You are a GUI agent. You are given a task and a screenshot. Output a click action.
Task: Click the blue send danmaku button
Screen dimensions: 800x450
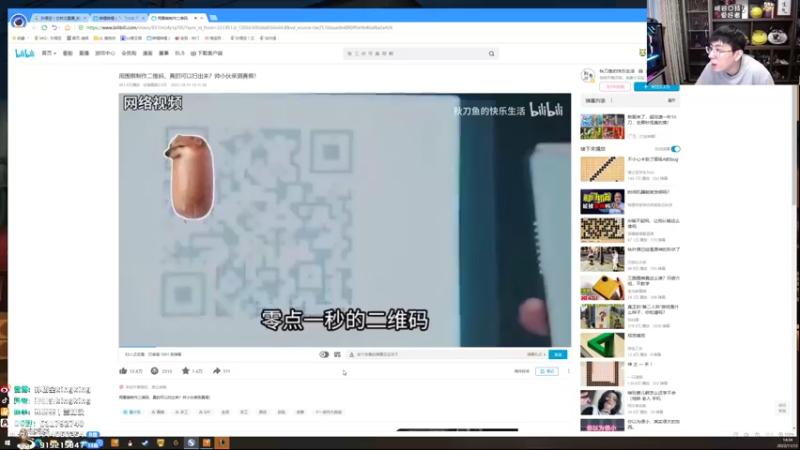(558, 354)
